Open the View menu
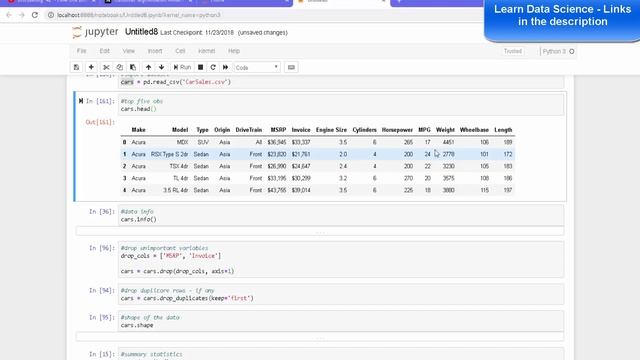 (x=129, y=51)
